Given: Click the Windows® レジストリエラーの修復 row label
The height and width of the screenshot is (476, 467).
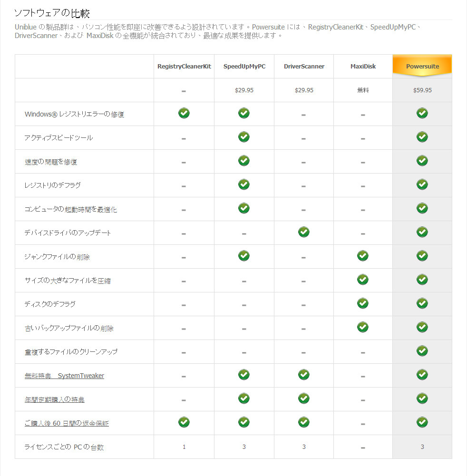Looking at the screenshot, I should tap(74, 114).
